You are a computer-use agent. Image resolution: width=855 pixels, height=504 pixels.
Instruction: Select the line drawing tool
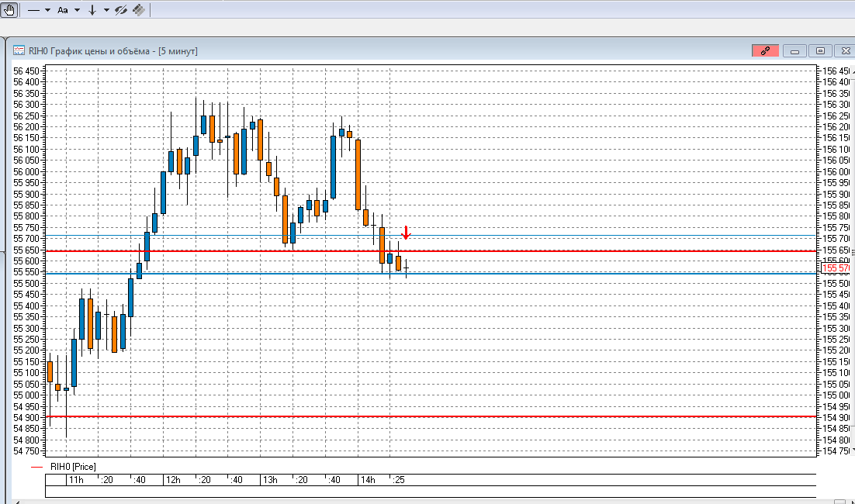34,10
